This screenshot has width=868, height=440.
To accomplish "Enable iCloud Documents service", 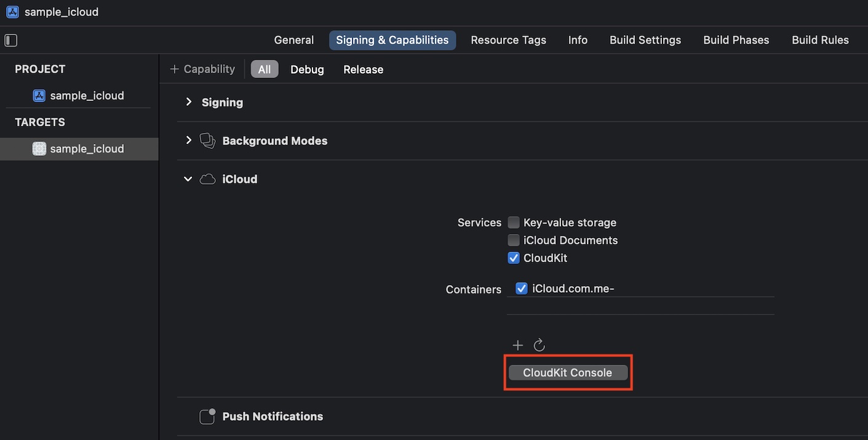I will tap(514, 240).
